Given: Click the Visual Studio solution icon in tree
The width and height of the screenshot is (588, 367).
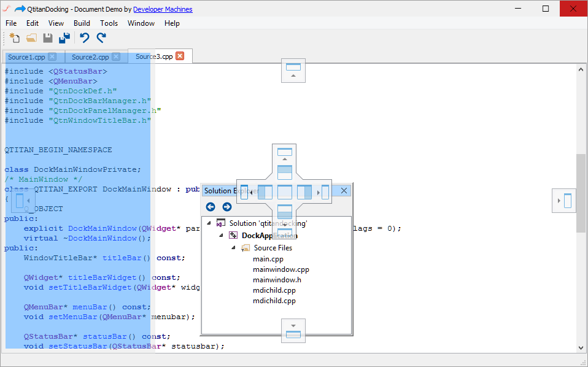Looking at the screenshot, I should click(221, 223).
